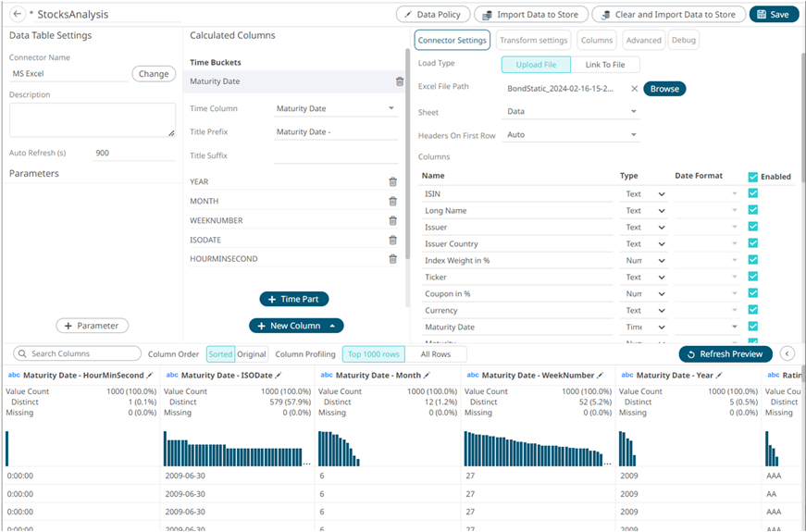Click the Refresh Preview button
This screenshot has width=806, height=532.
(725, 354)
